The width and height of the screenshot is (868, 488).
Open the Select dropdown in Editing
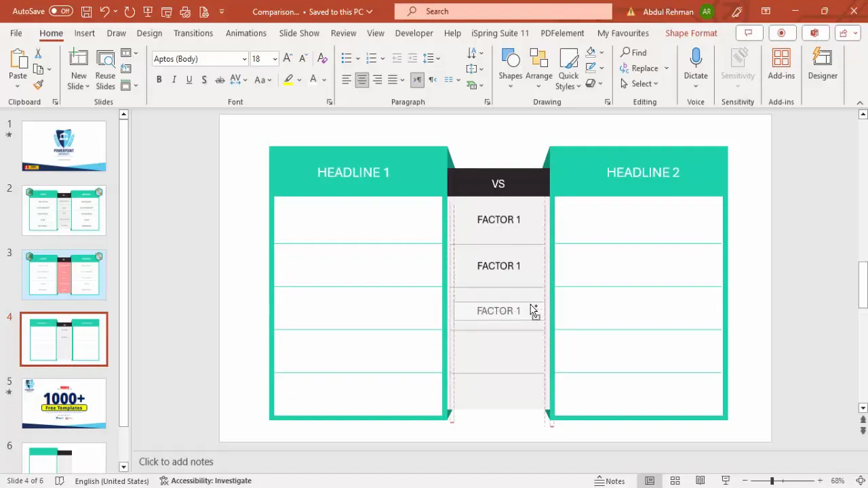(639, 83)
